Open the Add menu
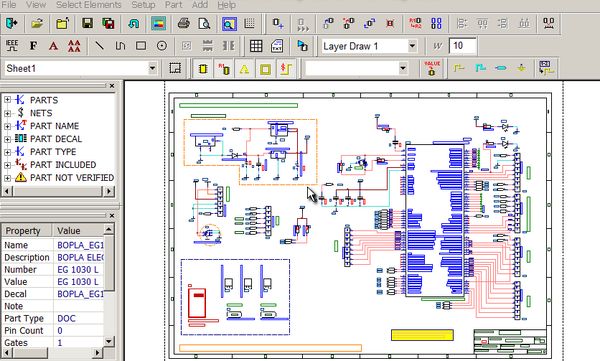This screenshot has height=361, width=600. point(200,5)
